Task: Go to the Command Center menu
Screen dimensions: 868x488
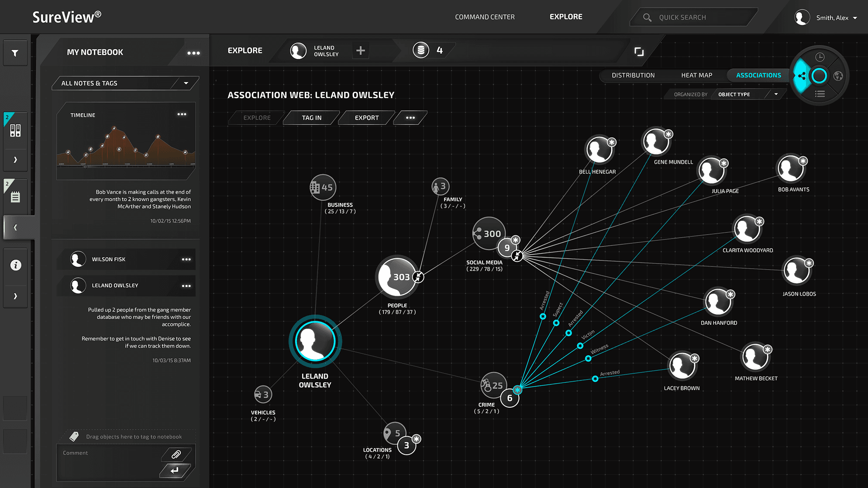Action: pyautogui.click(x=485, y=17)
